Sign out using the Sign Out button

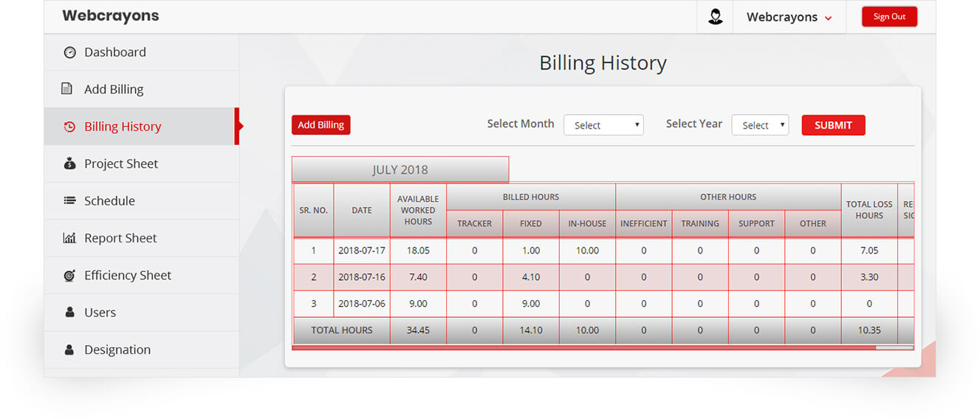(889, 17)
